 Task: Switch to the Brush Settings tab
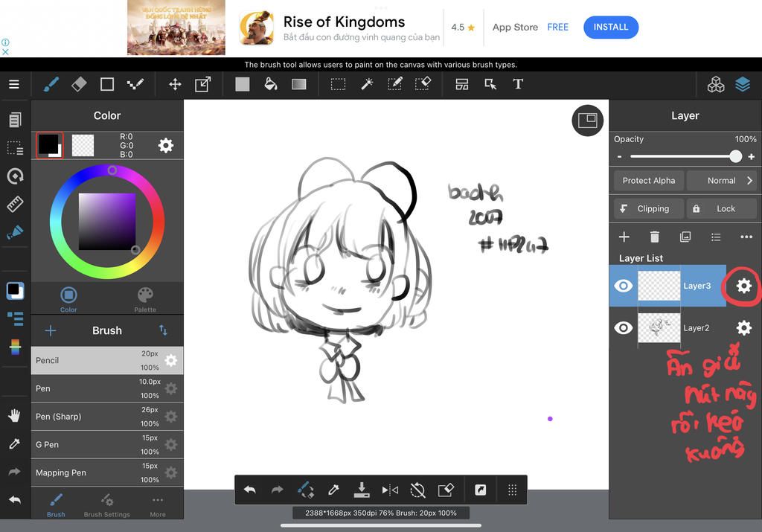point(107,505)
